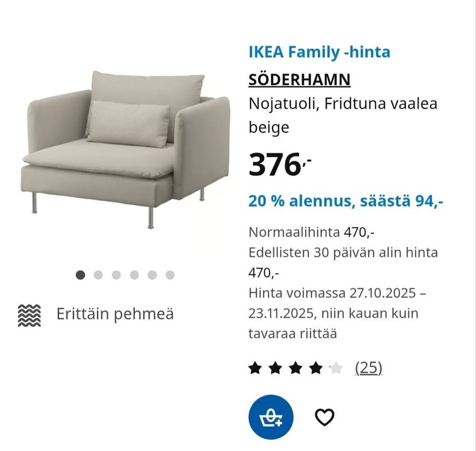Show the fourth image via carousel dot

tap(134, 275)
